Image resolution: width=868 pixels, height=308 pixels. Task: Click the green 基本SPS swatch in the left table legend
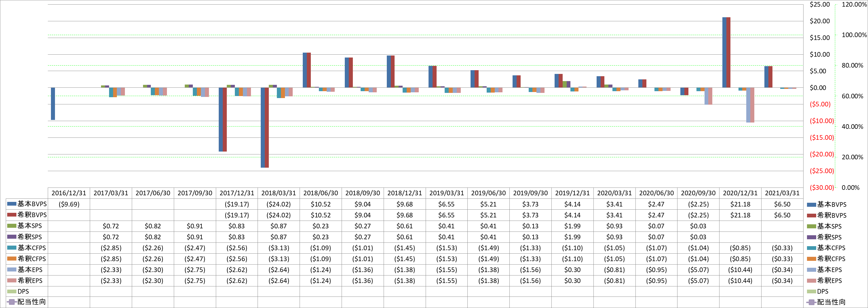point(12,225)
